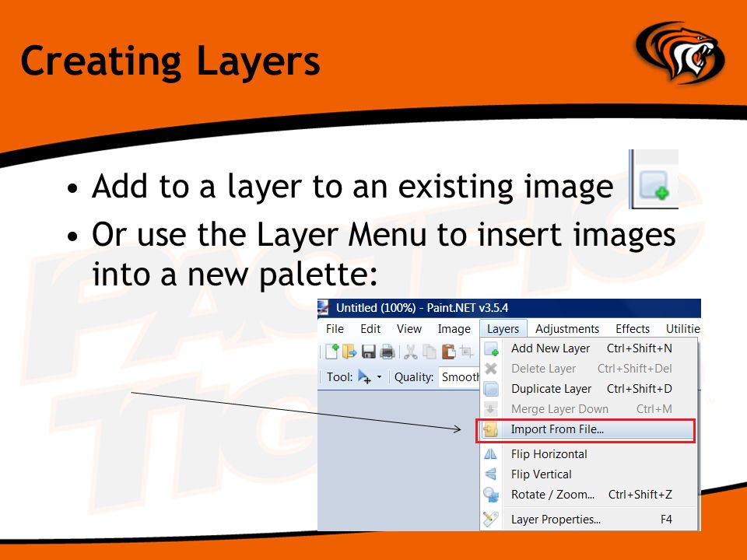Click the Paint.NET title bar text
Viewport: 747px width, 560px height.
[422, 308]
